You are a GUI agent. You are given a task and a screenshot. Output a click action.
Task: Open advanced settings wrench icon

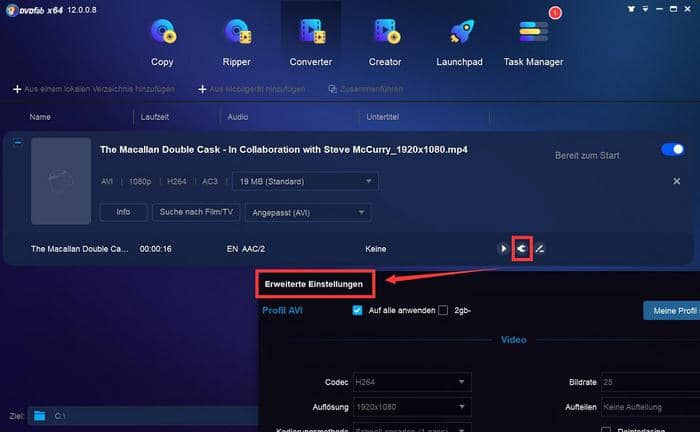coord(522,249)
